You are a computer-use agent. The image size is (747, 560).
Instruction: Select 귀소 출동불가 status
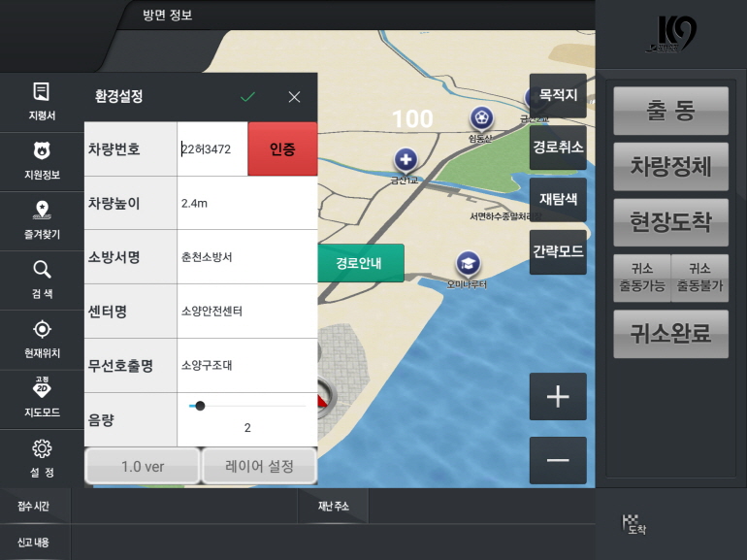click(699, 279)
